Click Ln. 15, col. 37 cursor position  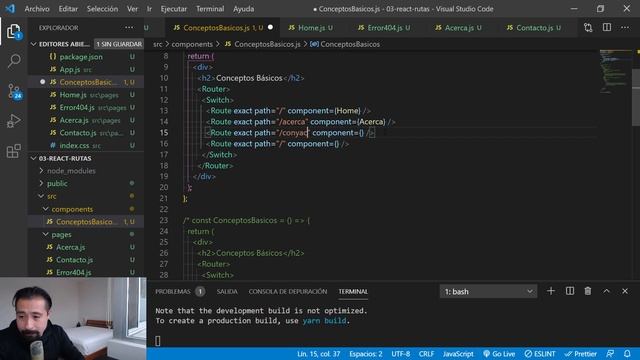(x=318, y=354)
